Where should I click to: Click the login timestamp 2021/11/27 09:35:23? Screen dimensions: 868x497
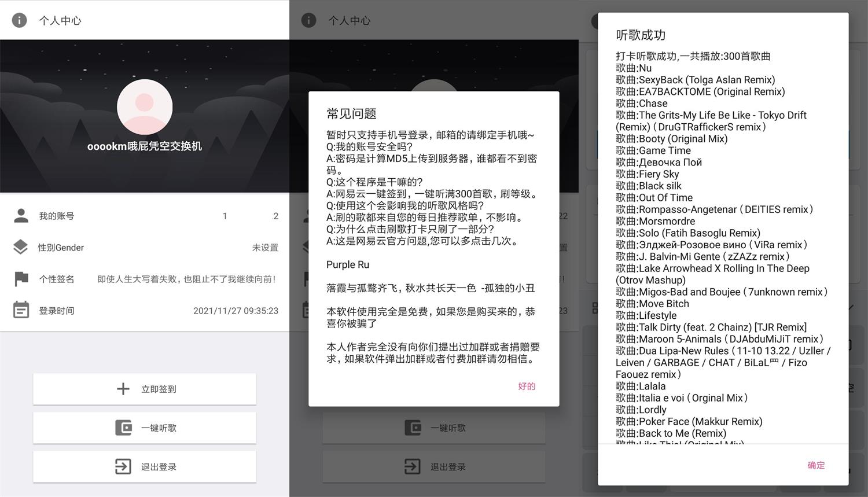[236, 310]
